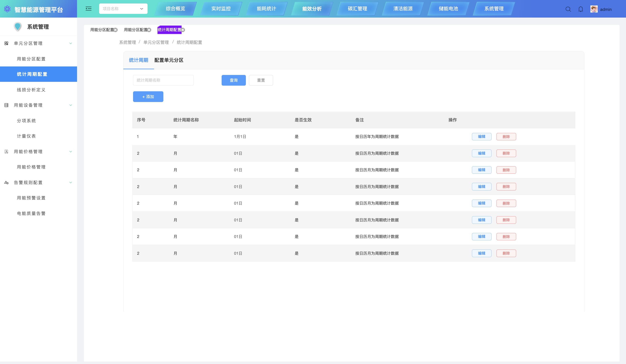Screen dimensions: 626x364
Task: Click the admin avatar picture
Action: (x=594, y=9)
